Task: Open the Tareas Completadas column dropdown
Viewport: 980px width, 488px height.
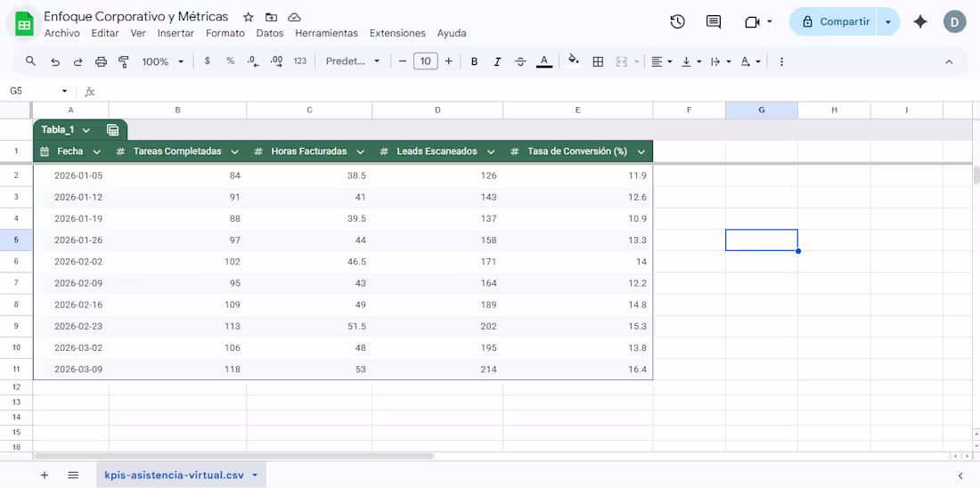Action: [234, 151]
